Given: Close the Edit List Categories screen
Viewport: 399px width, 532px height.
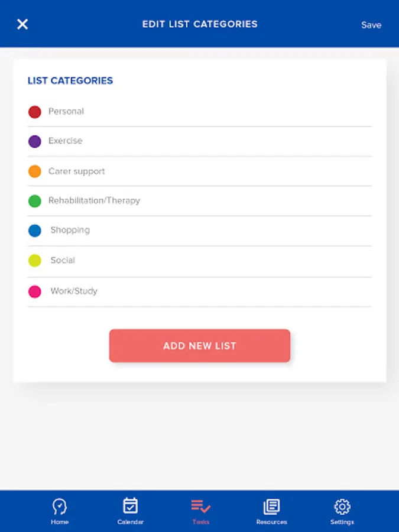Looking at the screenshot, I should [x=22, y=24].
